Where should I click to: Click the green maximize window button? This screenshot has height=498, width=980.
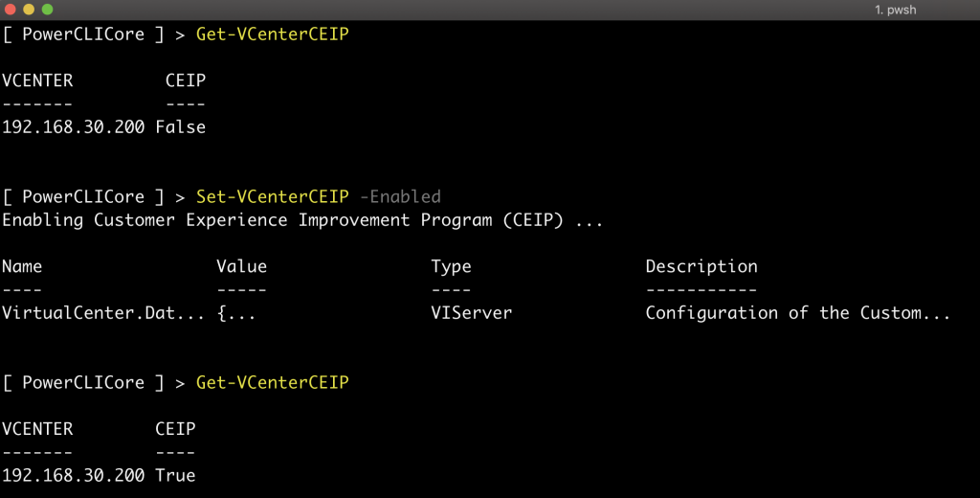click(x=47, y=9)
